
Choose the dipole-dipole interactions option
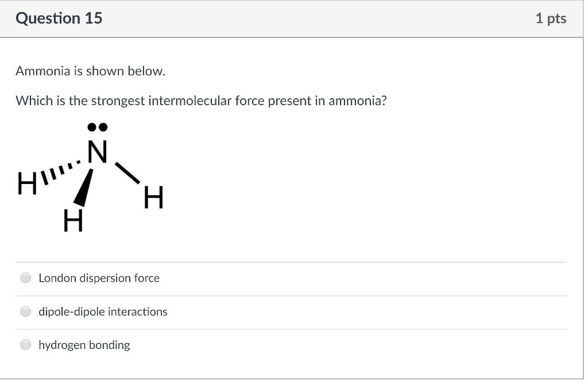[x=25, y=311]
